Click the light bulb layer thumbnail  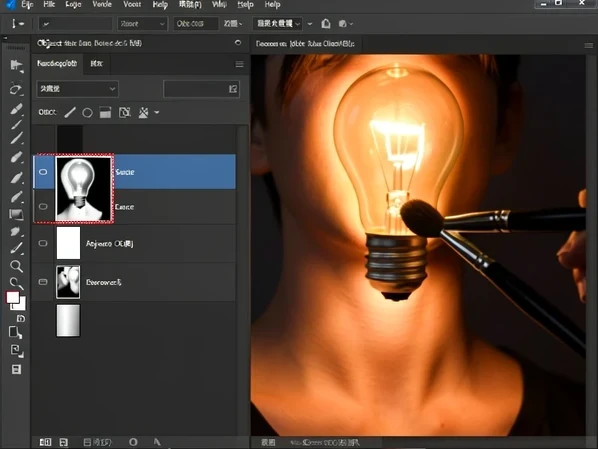(x=83, y=189)
